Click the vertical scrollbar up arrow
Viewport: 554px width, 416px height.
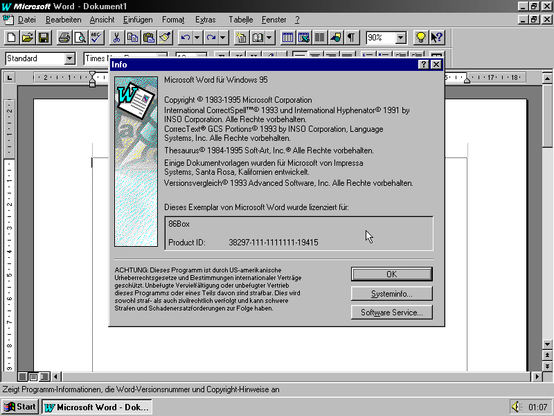pyautogui.click(x=547, y=78)
